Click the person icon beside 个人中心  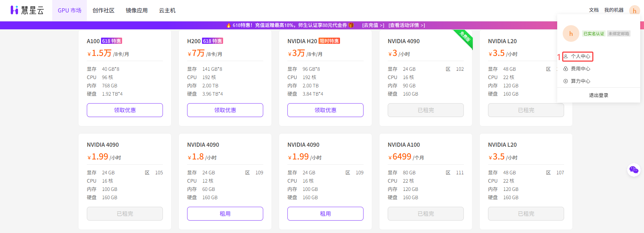tap(566, 56)
